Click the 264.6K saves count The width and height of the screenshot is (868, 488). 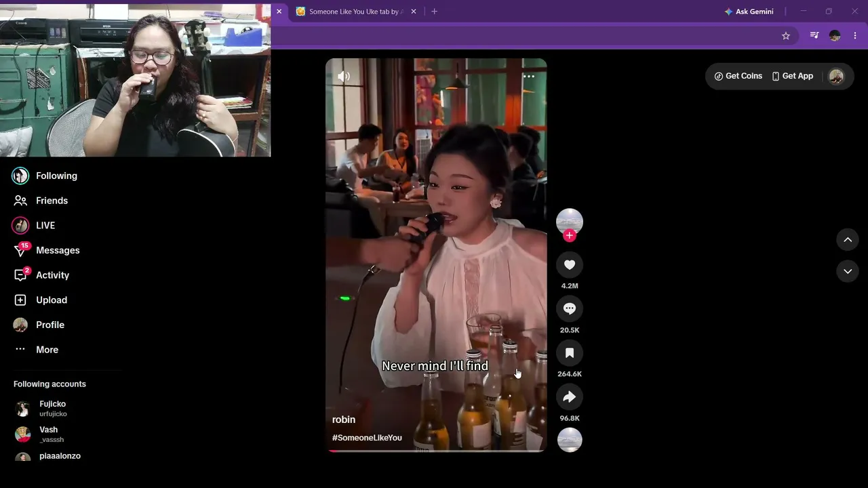(x=570, y=374)
